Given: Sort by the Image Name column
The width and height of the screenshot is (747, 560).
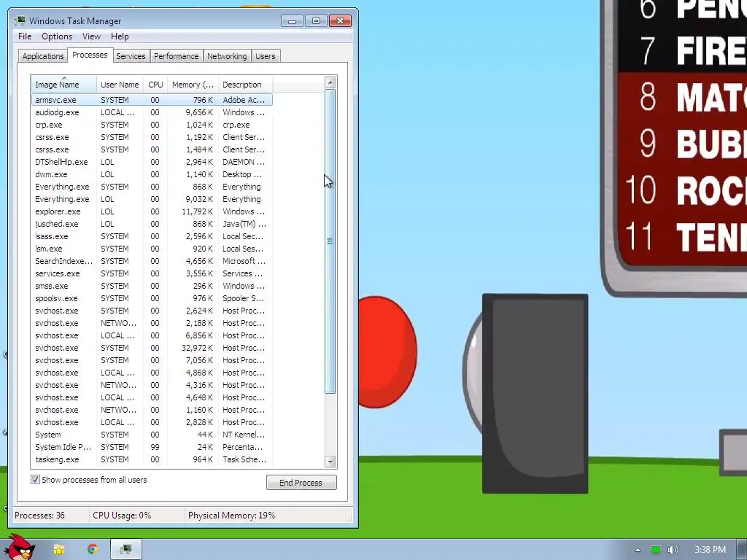Looking at the screenshot, I should point(64,85).
